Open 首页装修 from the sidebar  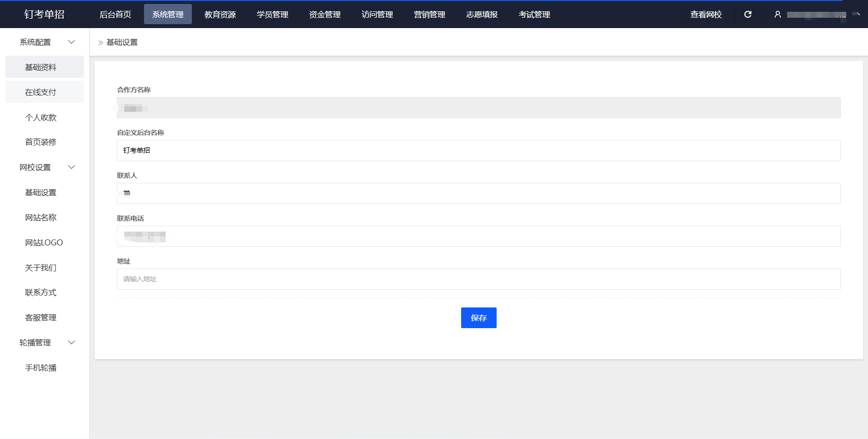point(41,142)
